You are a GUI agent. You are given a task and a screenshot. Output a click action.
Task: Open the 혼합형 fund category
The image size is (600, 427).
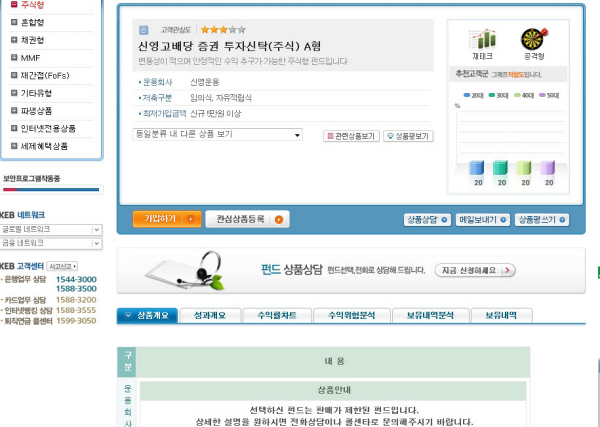click(33, 22)
